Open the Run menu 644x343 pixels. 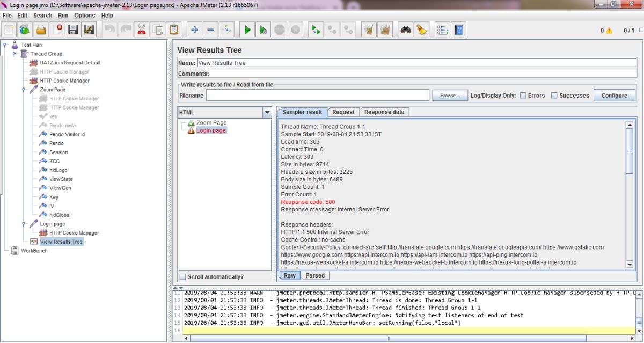pos(63,16)
